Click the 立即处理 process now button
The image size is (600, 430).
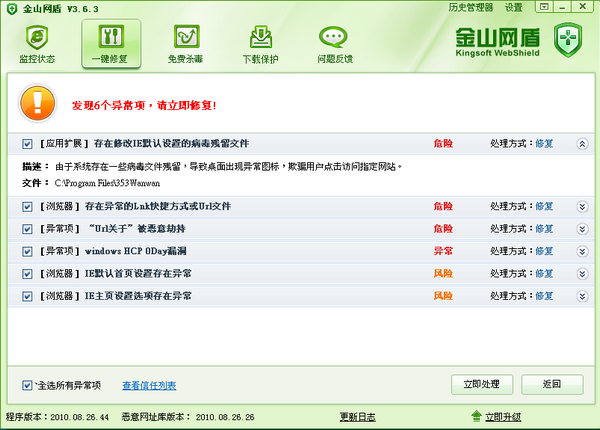pos(482,384)
